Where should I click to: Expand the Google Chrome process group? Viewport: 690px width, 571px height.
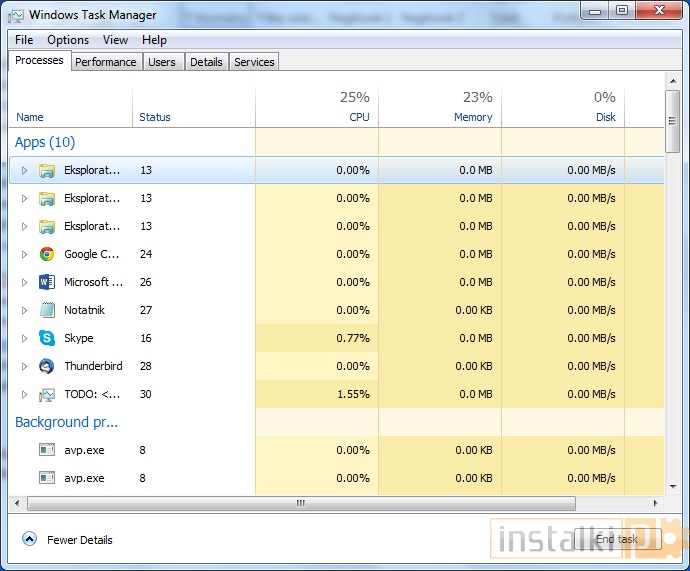coord(24,254)
